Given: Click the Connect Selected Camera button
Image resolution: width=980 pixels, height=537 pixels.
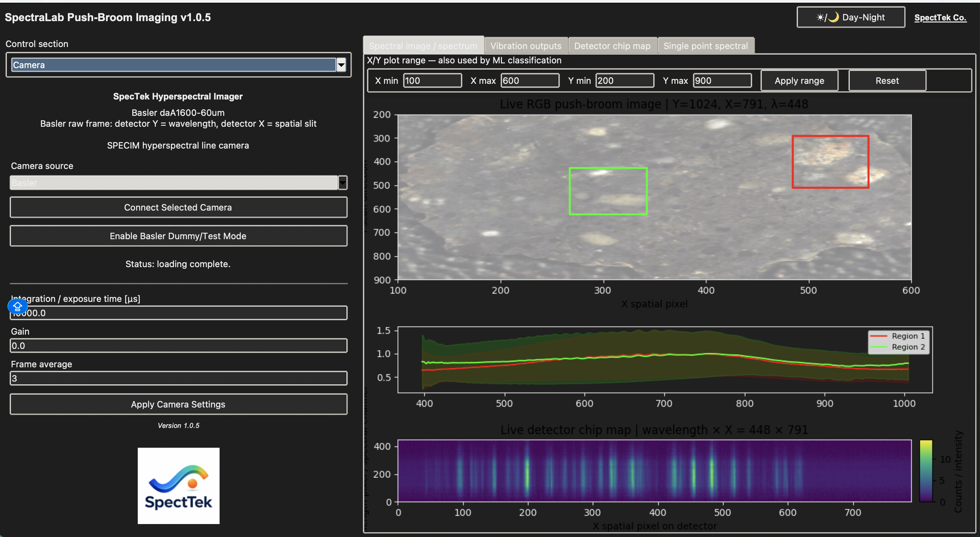Looking at the screenshot, I should coord(178,208).
